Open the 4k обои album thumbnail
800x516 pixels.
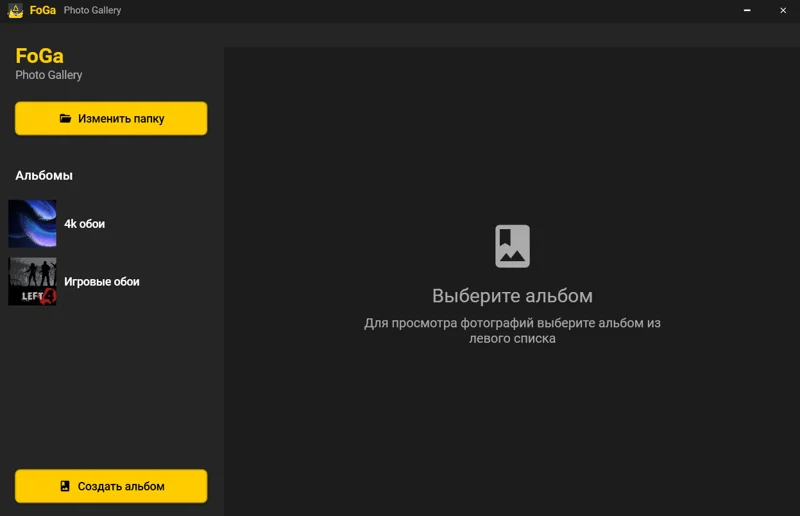pyautogui.click(x=32, y=224)
